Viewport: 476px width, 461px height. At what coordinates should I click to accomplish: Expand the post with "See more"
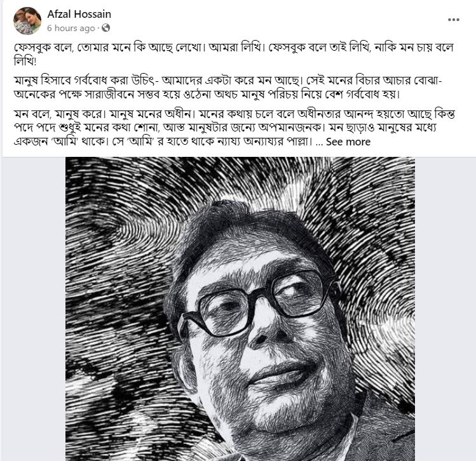pyautogui.click(x=348, y=142)
